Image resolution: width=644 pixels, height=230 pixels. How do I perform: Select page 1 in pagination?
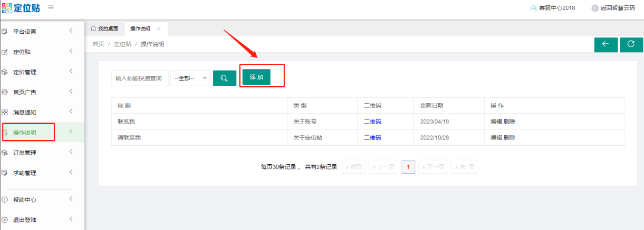click(408, 167)
